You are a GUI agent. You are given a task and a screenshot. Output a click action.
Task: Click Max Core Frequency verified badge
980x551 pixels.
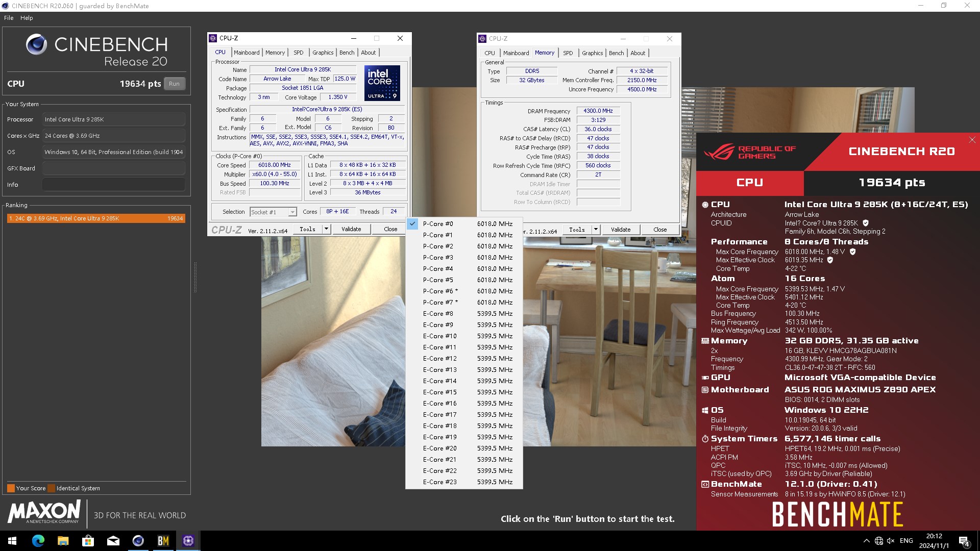click(x=852, y=252)
